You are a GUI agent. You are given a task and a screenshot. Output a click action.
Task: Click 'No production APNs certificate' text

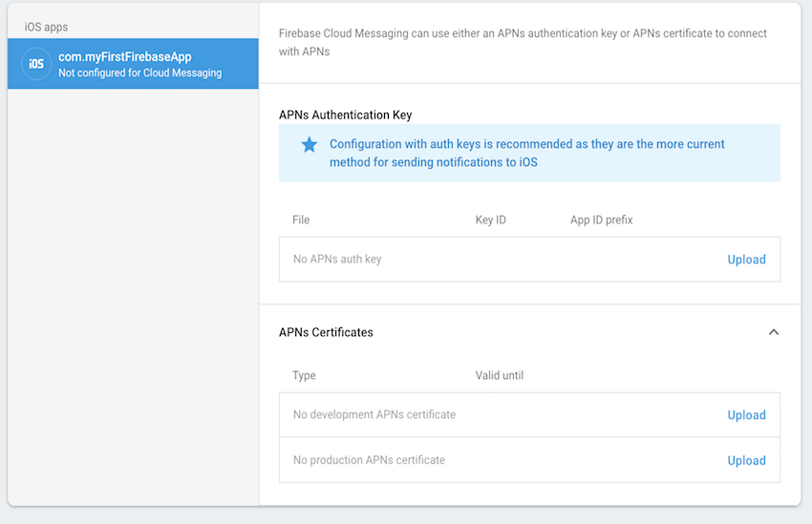pyautogui.click(x=369, y=460)
